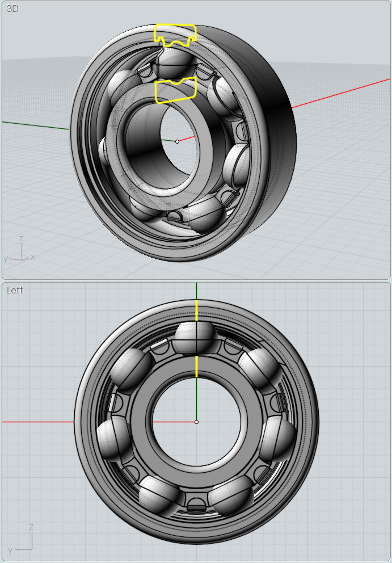Select upper yellow section line in Left view
This screenshot has height=563, width=392.
[196, 310]
